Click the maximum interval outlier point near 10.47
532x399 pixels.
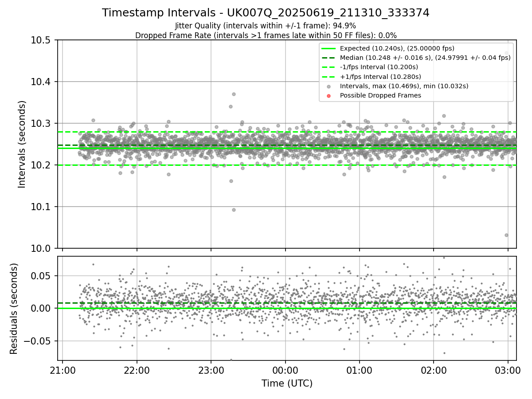tap(507, 53)
